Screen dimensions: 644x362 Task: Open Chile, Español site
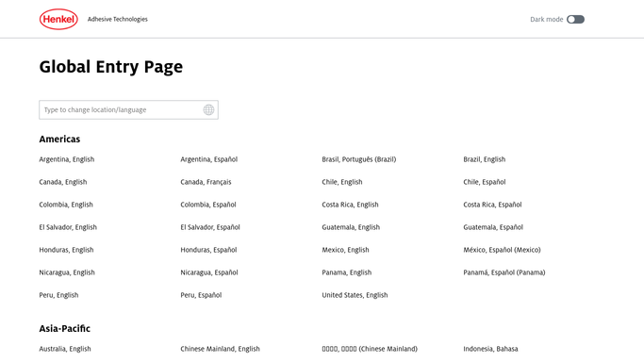[485, 182]
